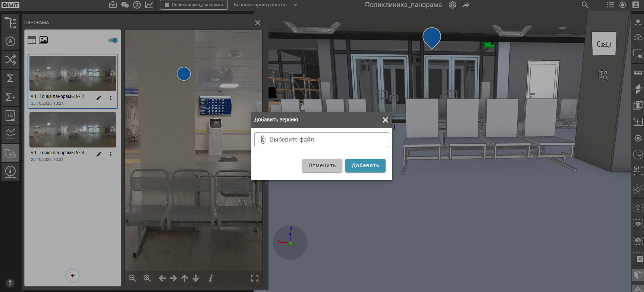Image resolution: width=644 pixels, height=292 pixels.
Task: Zoom in on the panorama image
Action: (147, 278)
